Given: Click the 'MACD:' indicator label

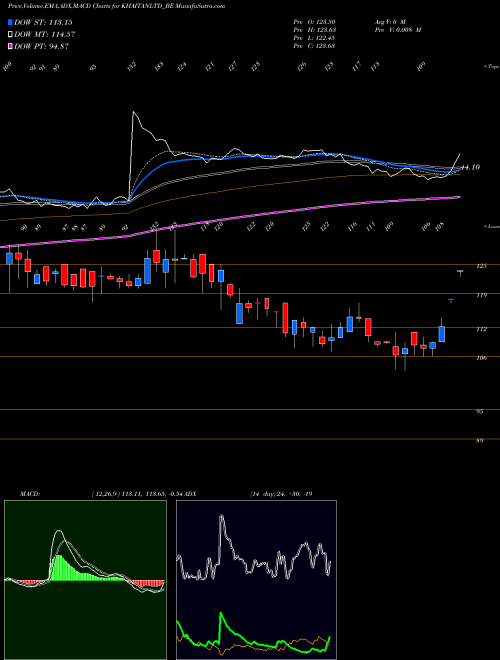Looking at the screenshot, I should [x=30, y=494].
